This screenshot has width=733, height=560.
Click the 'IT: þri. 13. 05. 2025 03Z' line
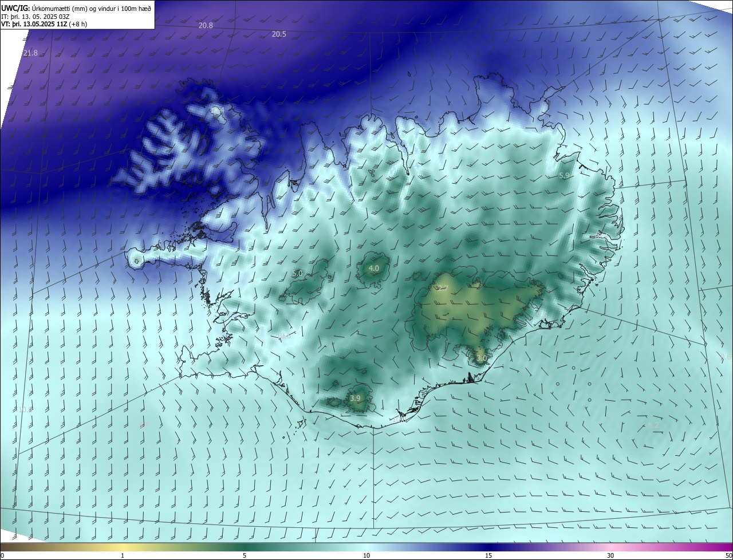tap(36, 17)
